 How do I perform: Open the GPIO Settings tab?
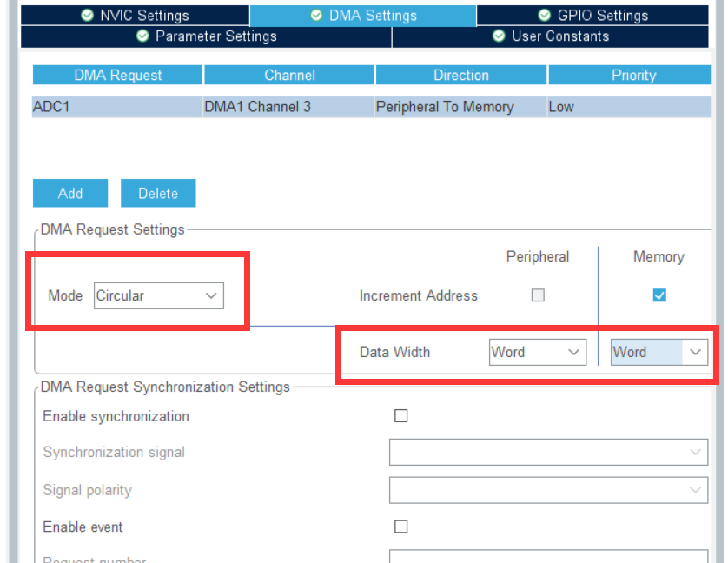592,16
